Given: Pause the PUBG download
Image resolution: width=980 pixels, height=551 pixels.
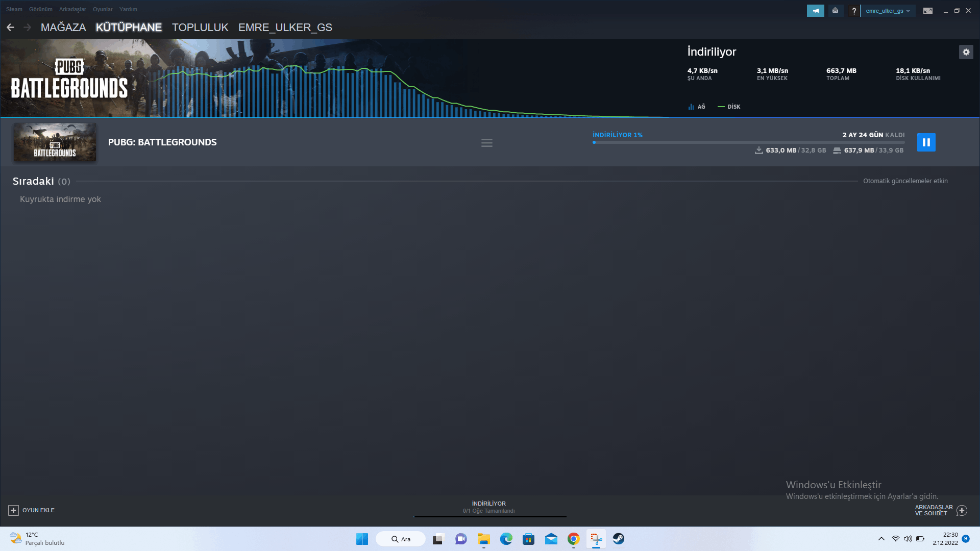Looking at the screenshot, I should 926,142.
